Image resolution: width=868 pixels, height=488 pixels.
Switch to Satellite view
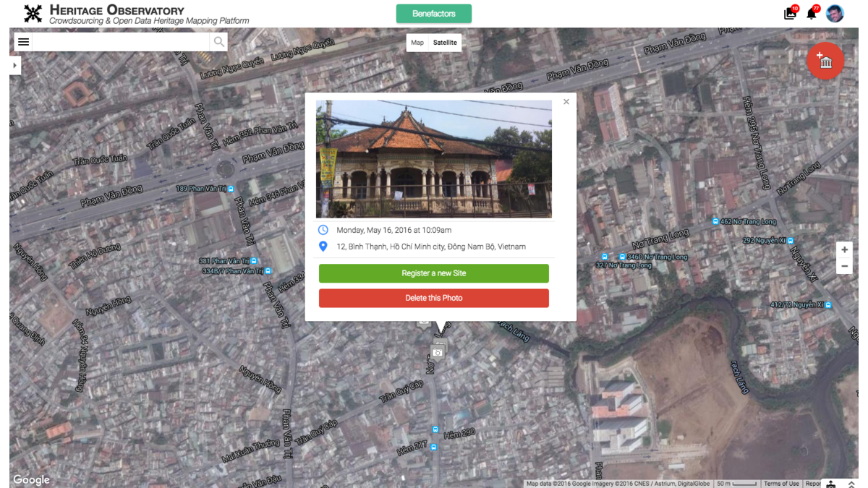click(x=445, y=43)
